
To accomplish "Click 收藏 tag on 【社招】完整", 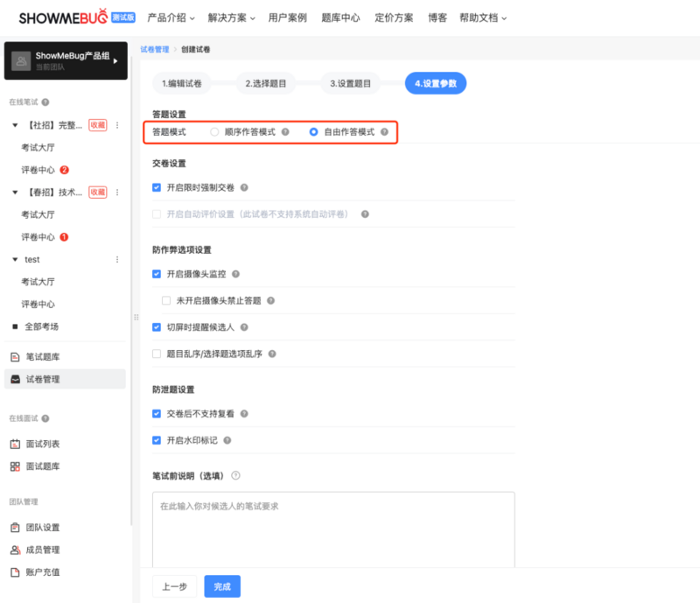I will (98, 125).
